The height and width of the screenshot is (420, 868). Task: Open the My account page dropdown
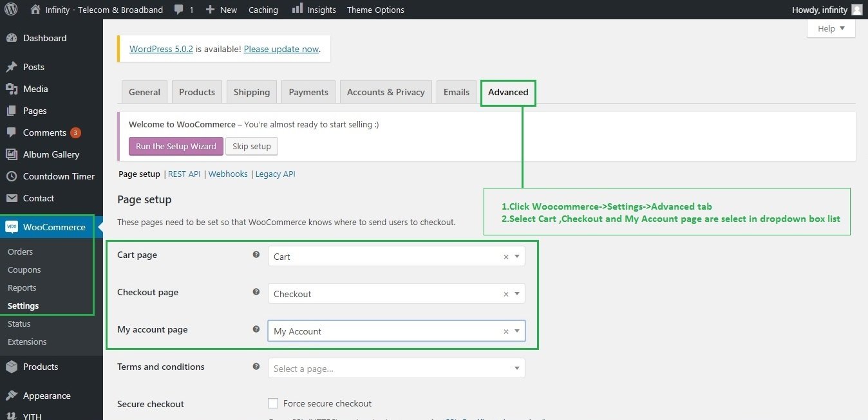click(x=396, y=331)
